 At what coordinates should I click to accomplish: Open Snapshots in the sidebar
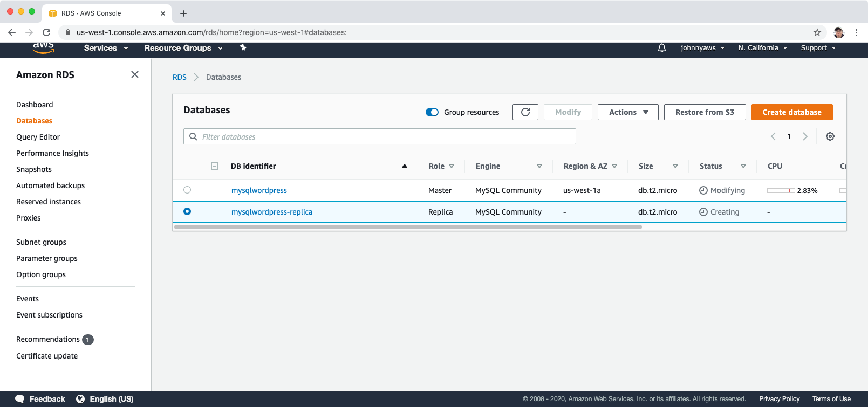34,169
